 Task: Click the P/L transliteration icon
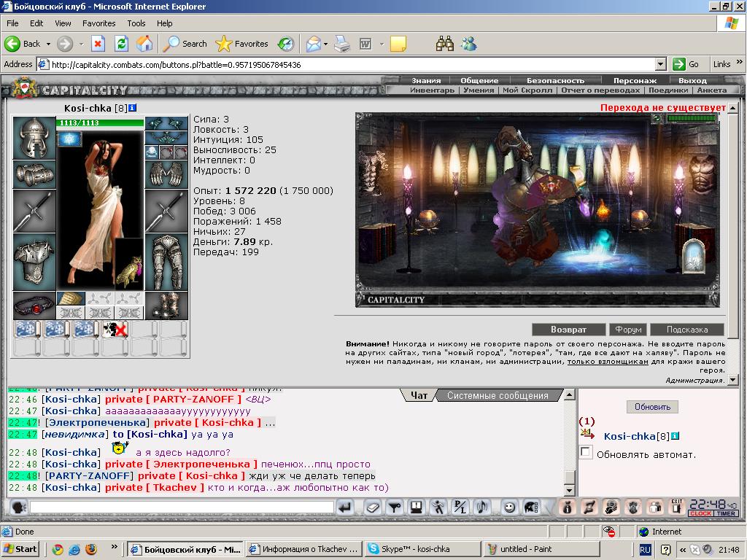pyautogui.click(x=460, y=507)
